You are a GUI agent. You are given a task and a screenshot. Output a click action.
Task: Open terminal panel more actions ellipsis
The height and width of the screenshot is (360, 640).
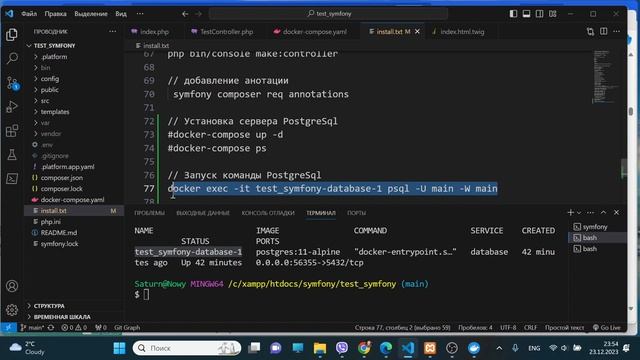[x=590, y=212]
